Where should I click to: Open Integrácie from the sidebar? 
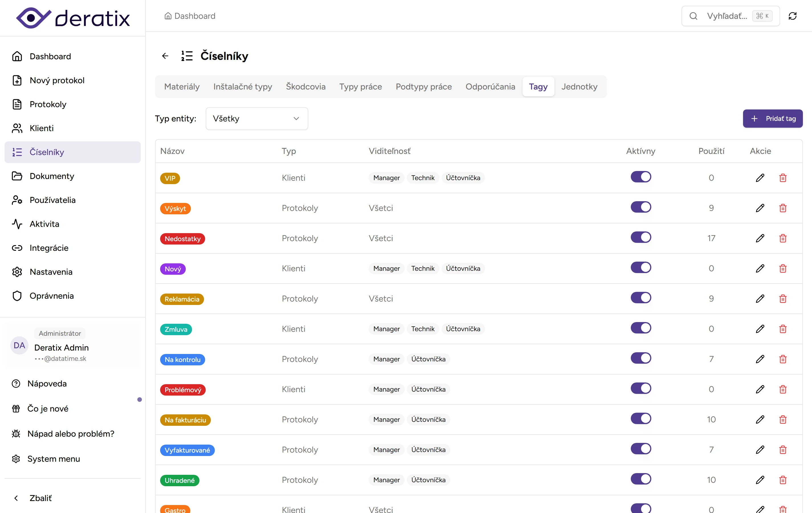tap(49, 248)
